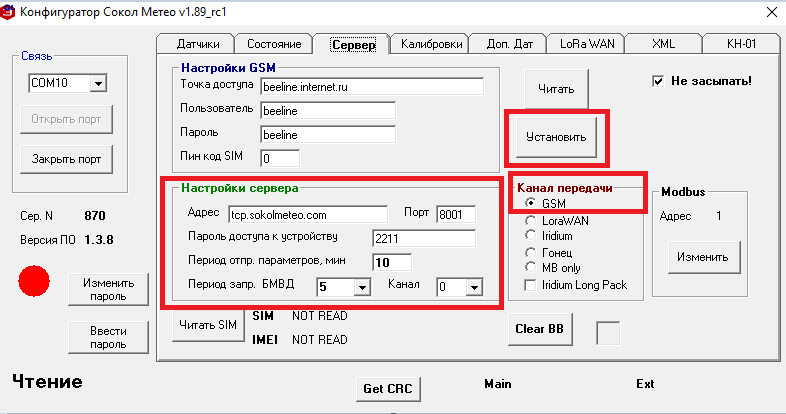Switch to the Доп. Дат tab

(x=509, y=44)
